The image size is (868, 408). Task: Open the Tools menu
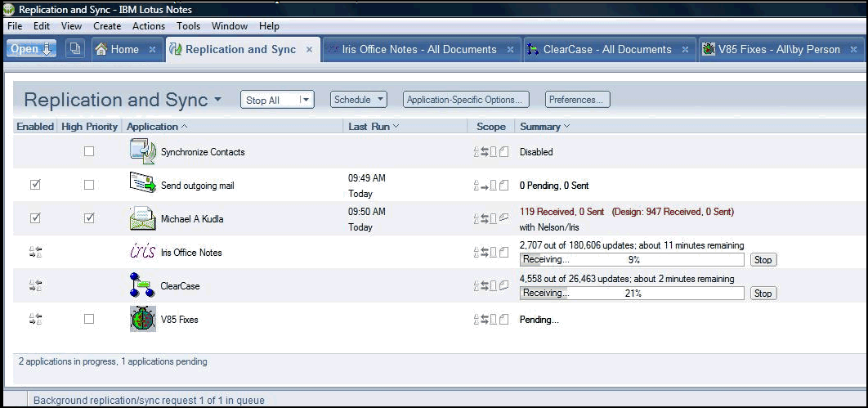pos(188,26)
